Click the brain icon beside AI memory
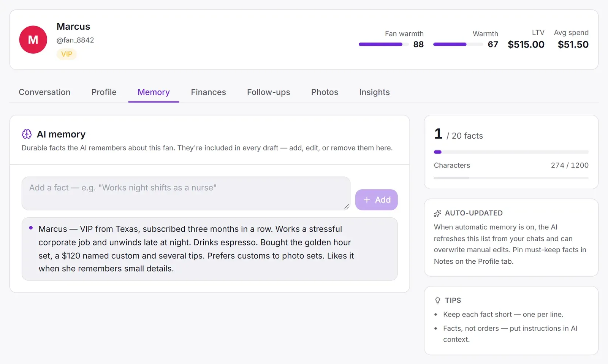 [x=27, y=134]
